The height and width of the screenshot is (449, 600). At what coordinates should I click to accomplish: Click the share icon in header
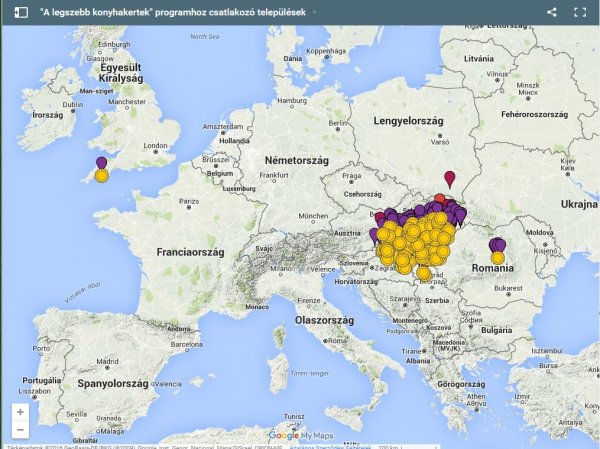pos(552,12)
